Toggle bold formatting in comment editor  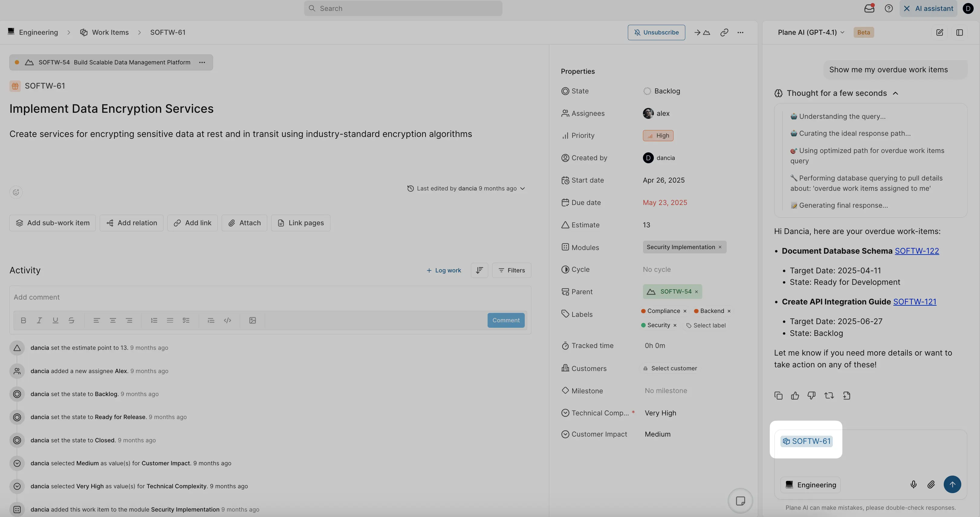tap(23, 320)
